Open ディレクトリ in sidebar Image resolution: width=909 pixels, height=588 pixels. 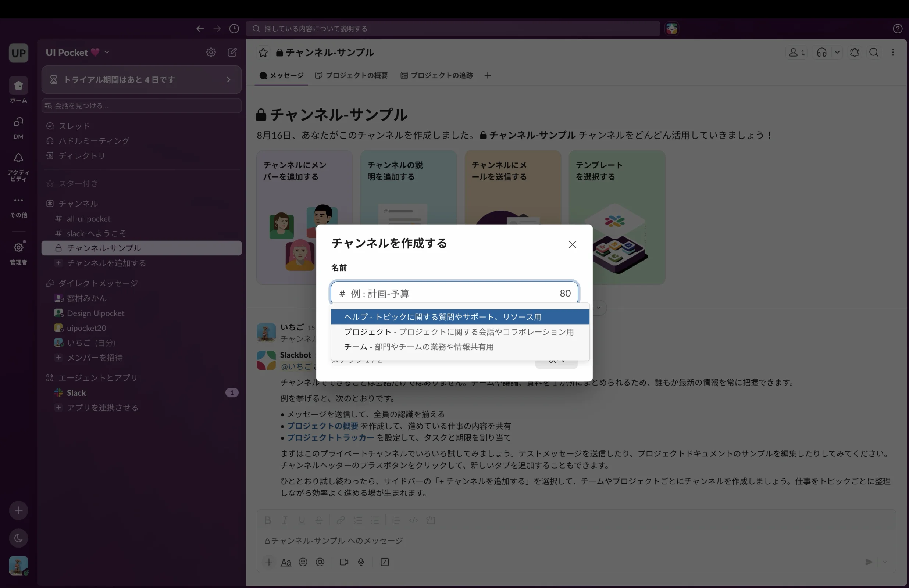coord(141,155)
